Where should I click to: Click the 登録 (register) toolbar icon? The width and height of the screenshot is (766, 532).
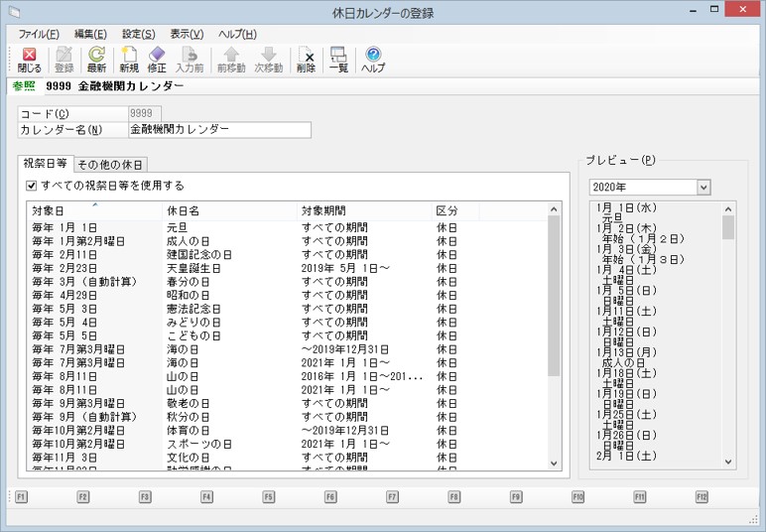(64, 61)
